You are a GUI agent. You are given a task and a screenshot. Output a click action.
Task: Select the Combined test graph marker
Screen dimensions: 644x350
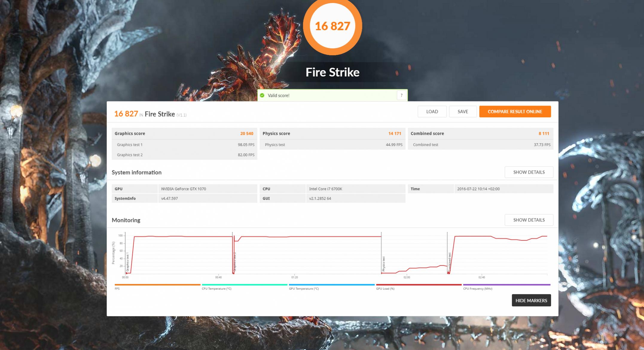[x=449, y=262]
